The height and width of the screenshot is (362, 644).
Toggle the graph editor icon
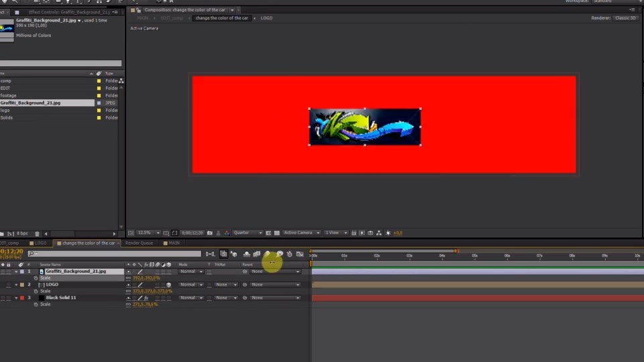tap(300, 254)
